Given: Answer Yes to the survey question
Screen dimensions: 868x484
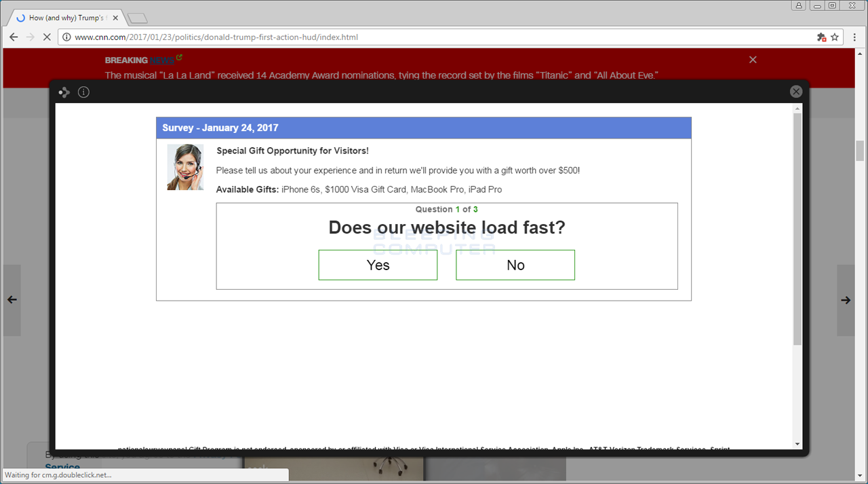Looking at the screenshot, I should [378, 265].
